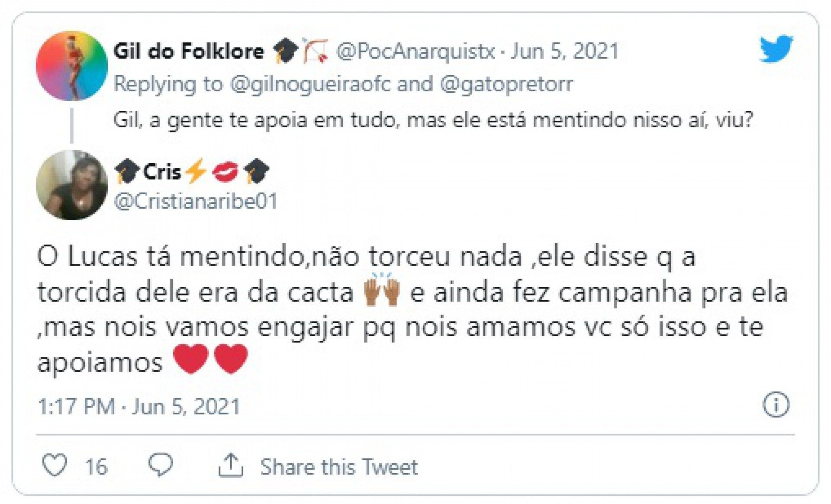Open Gil do Folklore's rainbow avatar
The image size is (831, 504).
[x=72, y=66]
